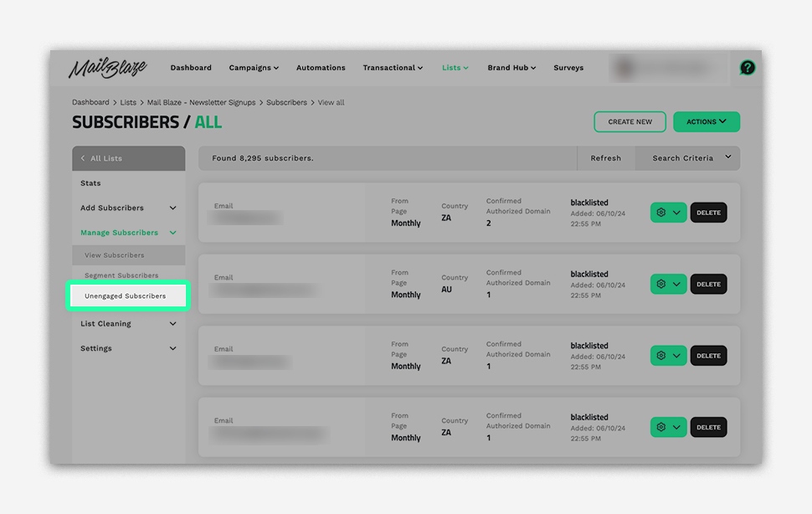
Task: Switch to the Automations section
Action: [x=321, y=68]
